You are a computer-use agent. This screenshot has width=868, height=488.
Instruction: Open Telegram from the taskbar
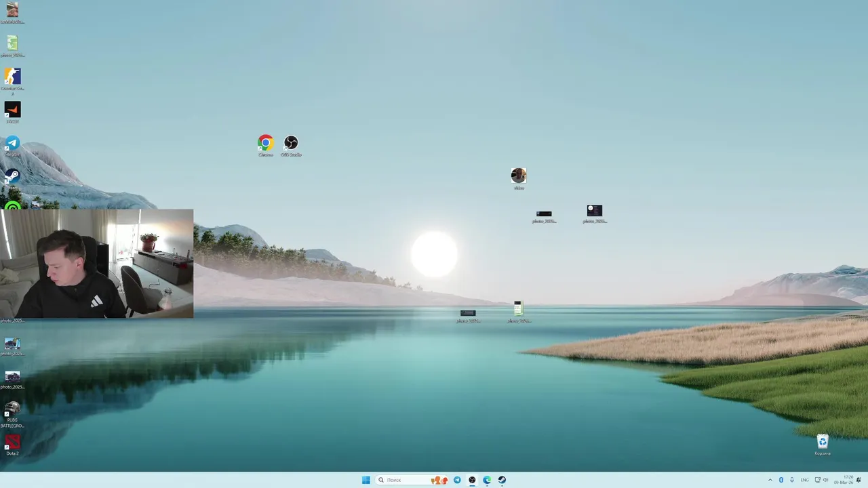tap(457, 480)
